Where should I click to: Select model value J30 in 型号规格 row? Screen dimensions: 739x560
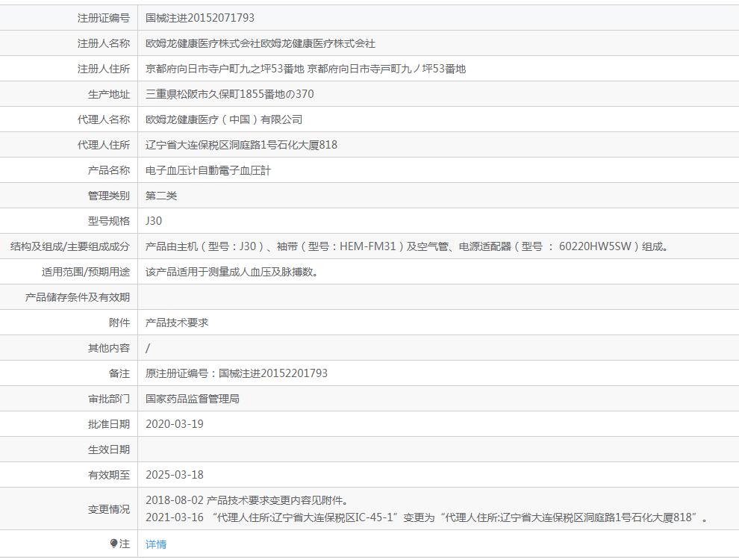click(154, 221)
